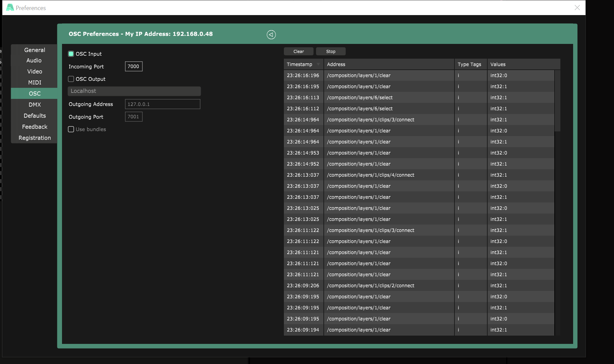Click the Outgoing Address field 127.0.0.1
This screenshot has width=614, height=364.
tap(163, 104)
